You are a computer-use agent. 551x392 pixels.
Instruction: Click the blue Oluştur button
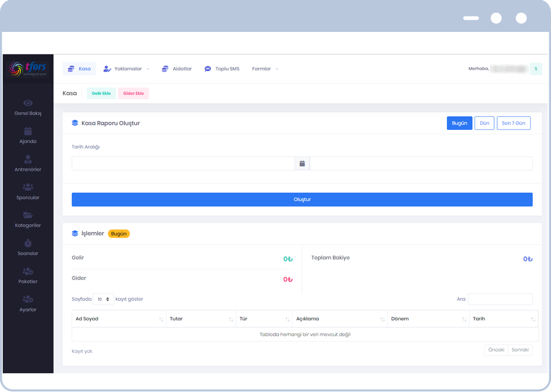[x=302, y=199]
